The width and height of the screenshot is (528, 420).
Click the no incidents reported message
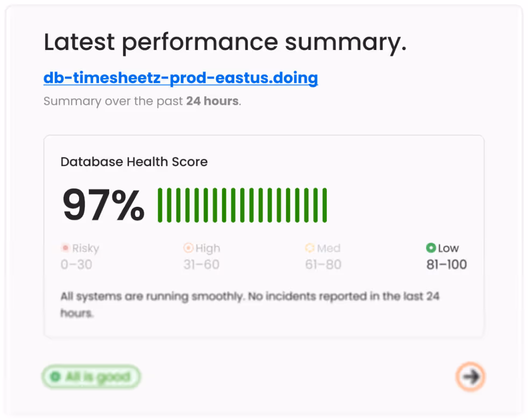tap(249, 304)
